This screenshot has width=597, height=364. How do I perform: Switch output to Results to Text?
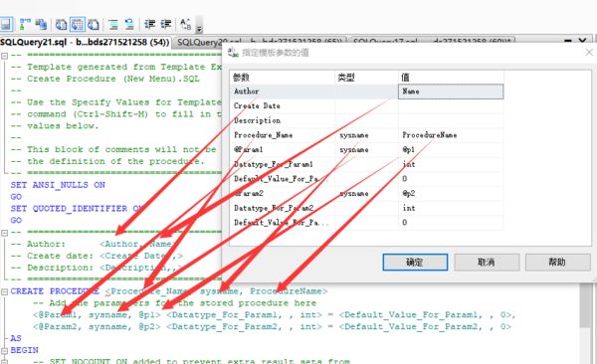pos(62,25)
